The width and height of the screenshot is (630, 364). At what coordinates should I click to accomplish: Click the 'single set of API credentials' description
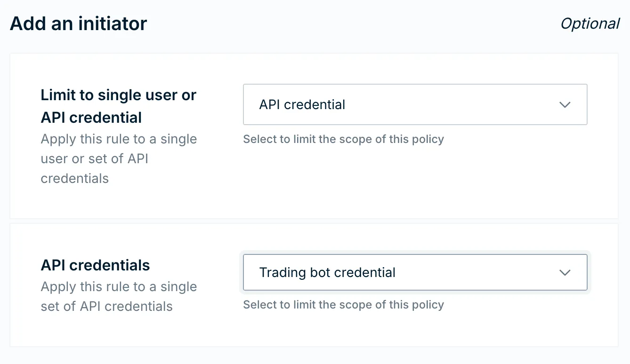coord(118,297)
